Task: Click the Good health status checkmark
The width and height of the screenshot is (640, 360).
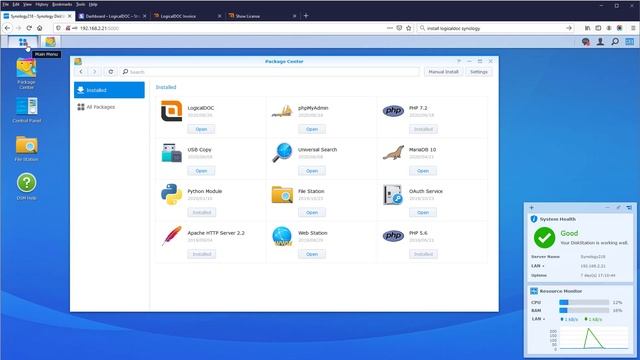Action: 544,238
